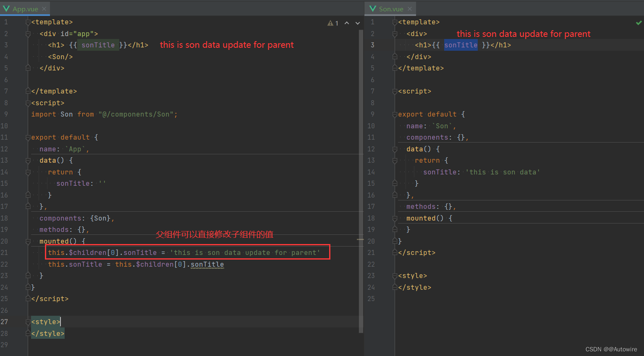The image size is (644, 356).
Task: Click the </style> tag in App.vue
Action: (48, 333)
